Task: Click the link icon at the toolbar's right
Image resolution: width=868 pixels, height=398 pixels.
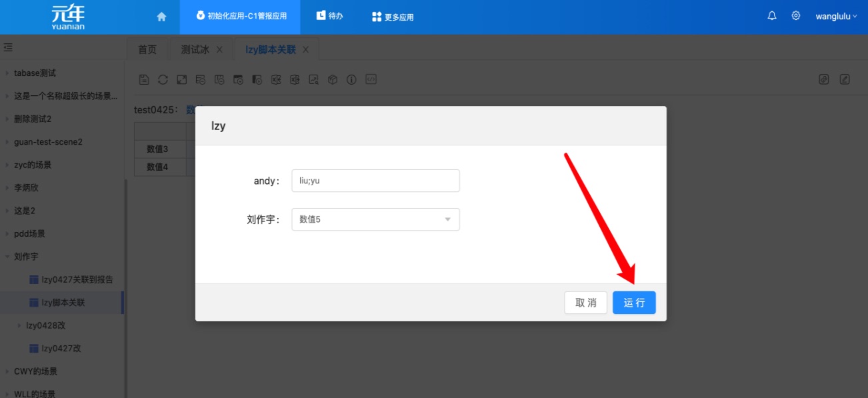Action: click(824, 79)
